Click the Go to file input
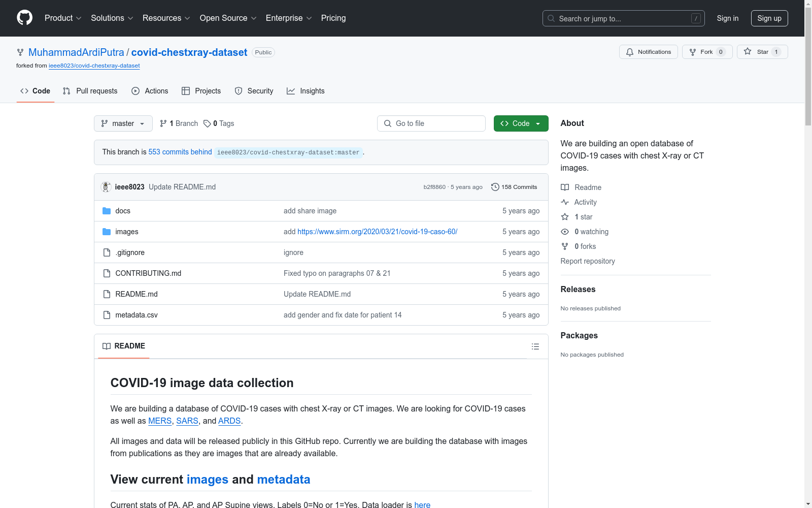 pyautogui.click(x=431, y=123)
